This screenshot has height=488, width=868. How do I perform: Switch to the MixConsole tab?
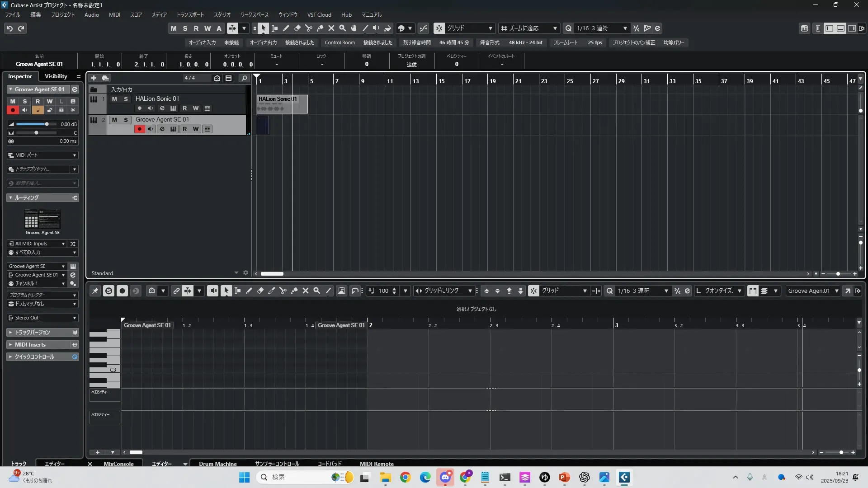[118, 464]
